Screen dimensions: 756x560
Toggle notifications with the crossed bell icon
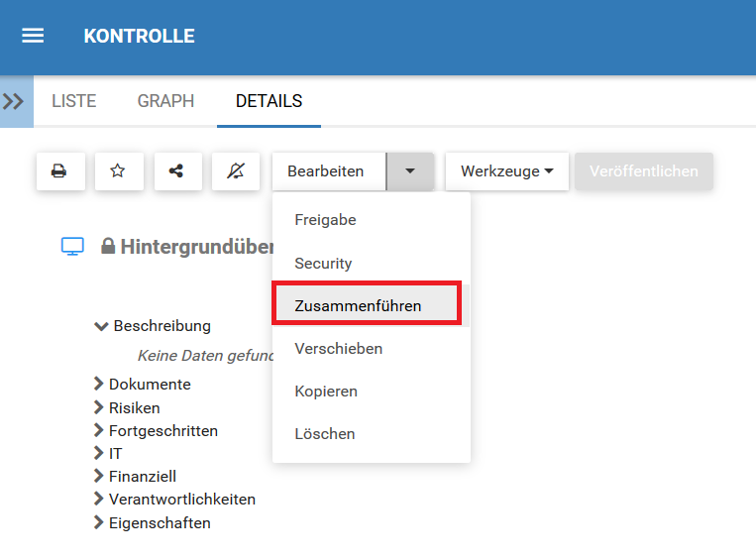click(x=235, y=171)
